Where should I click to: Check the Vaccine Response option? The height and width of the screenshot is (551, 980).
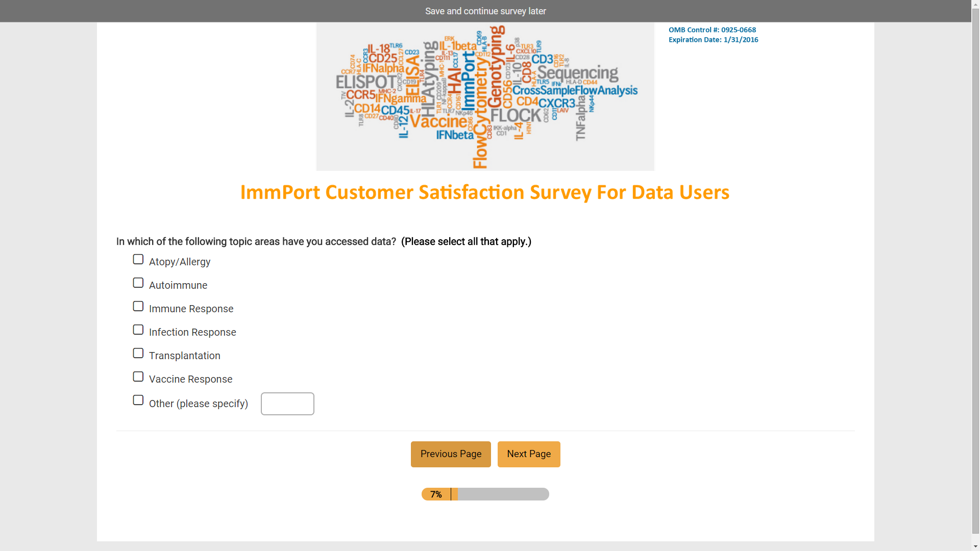(138, 377)
